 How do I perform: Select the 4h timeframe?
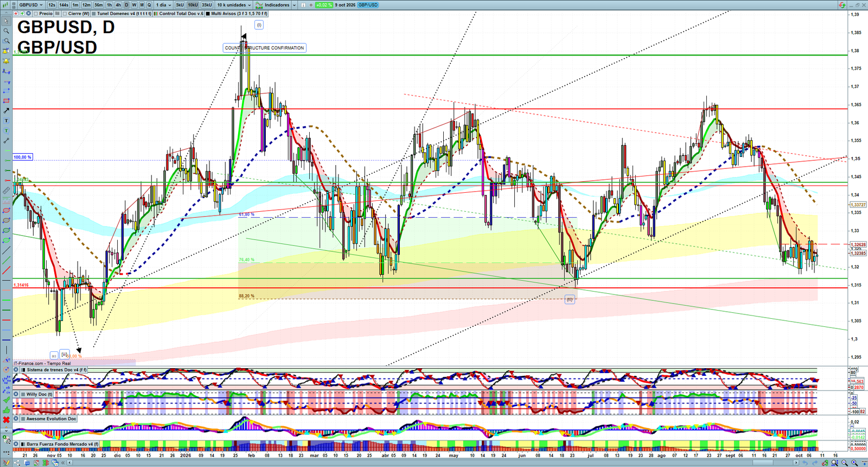click(118, 5)
